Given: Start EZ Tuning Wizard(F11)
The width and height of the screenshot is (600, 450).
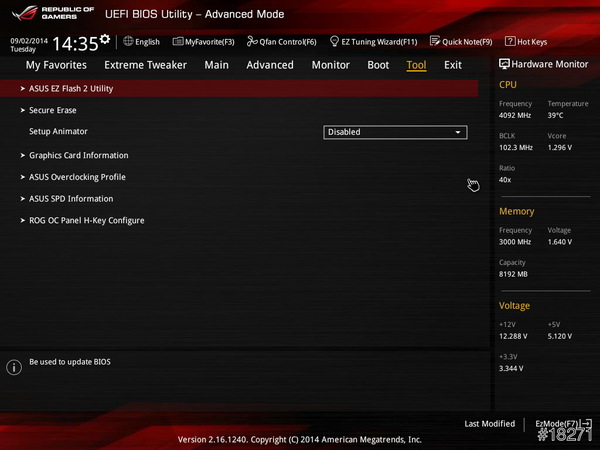Looking at the screenshot, I should point(373,42).
